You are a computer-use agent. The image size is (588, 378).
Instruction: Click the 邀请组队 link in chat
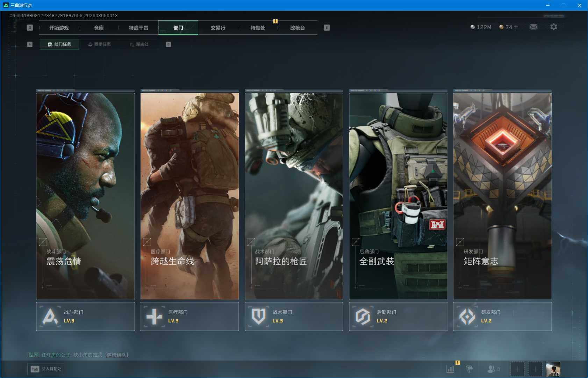pos(116,355)
